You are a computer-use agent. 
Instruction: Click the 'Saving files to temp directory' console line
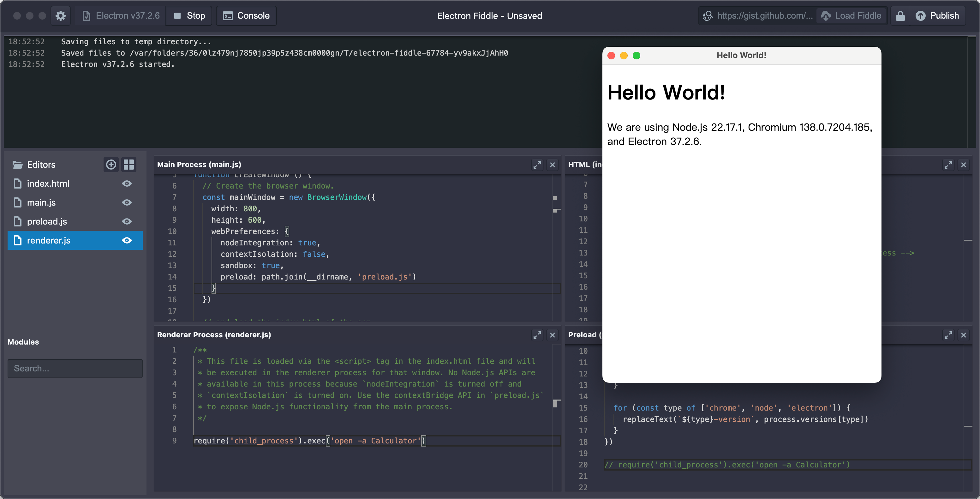pos(136,41)
